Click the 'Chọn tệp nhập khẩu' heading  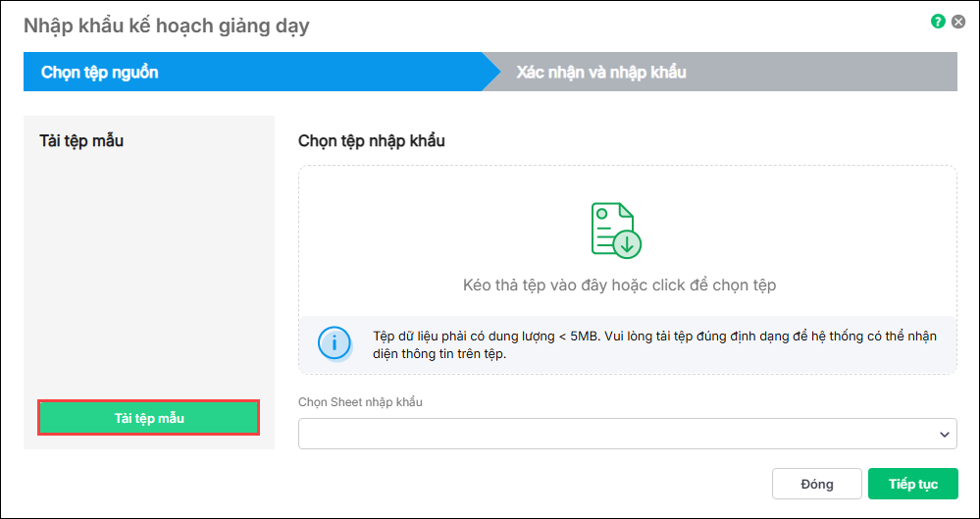point(371,140)
